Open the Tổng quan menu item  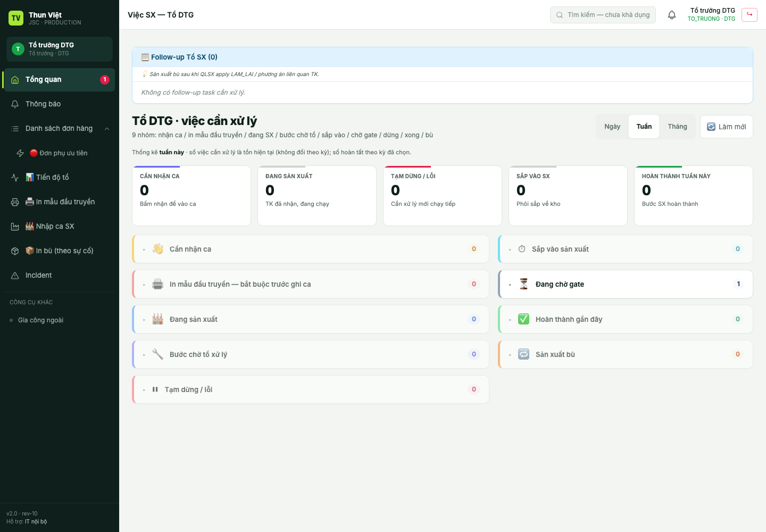tap(60, 80)
